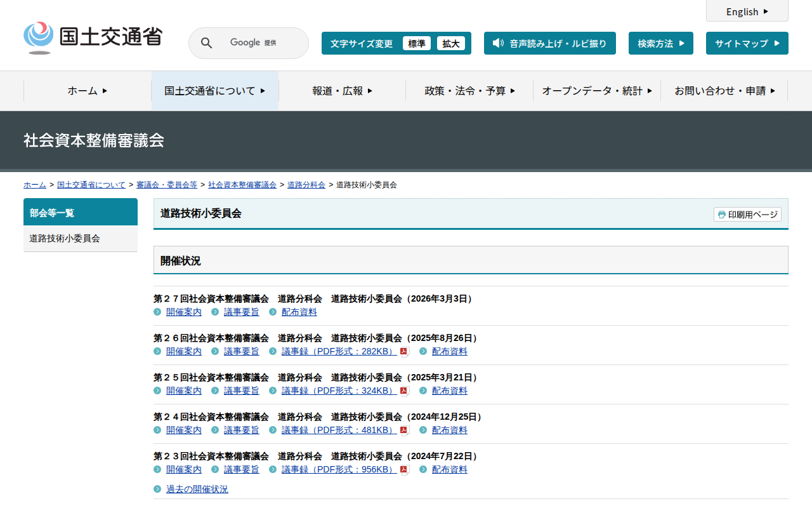Image resolution: width=812 pixels, height=508 pixels.
Task: Open 配布資料 for the 27th meeting
Action: 299,312
